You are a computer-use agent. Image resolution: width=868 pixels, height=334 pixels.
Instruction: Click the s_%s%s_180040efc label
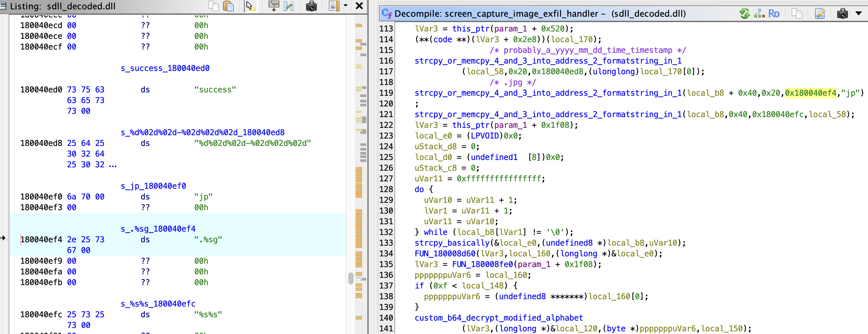pos(158,304)
